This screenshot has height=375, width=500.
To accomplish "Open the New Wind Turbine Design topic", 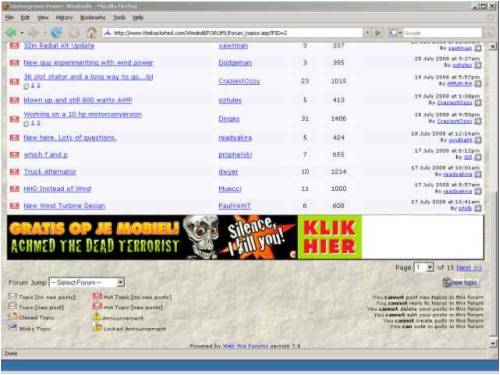I will pos(64,206).
